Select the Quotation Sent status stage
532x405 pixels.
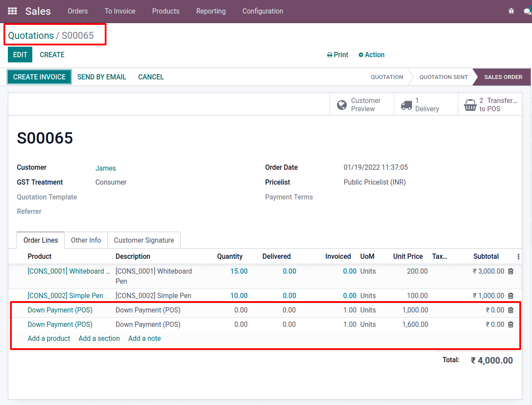(443, 77)
